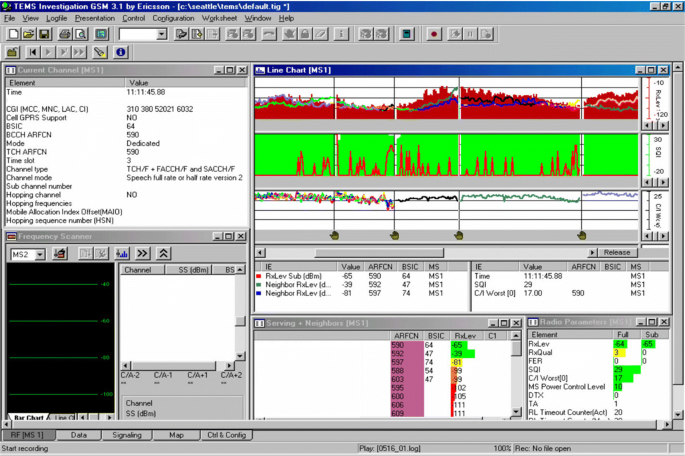Click the Play logfile arrow button
This screenshot has height=456, width=685.
48,52
